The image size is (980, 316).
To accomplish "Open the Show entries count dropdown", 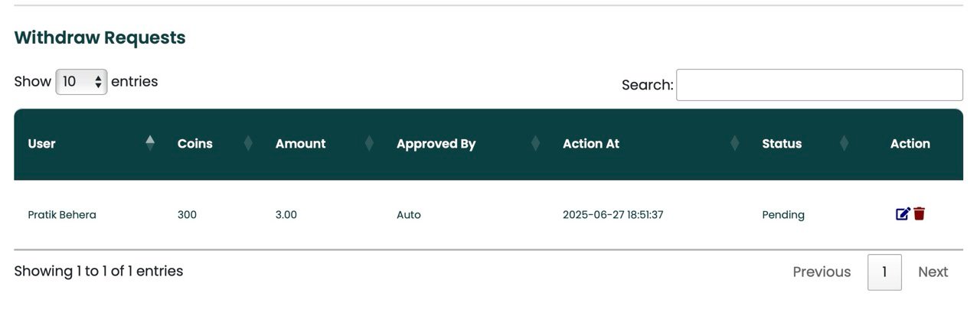I will point(81,82).
